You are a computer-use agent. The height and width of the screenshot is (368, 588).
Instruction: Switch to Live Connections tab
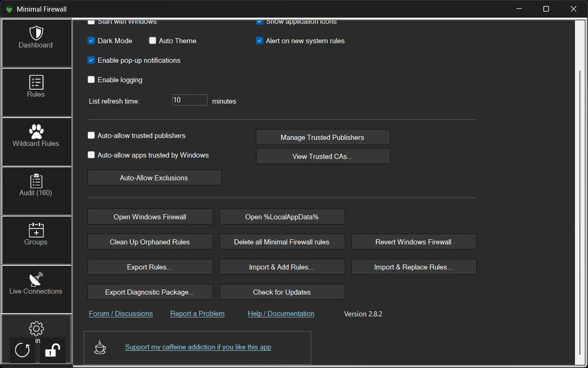pyautogui.click(x=36, y=290)
